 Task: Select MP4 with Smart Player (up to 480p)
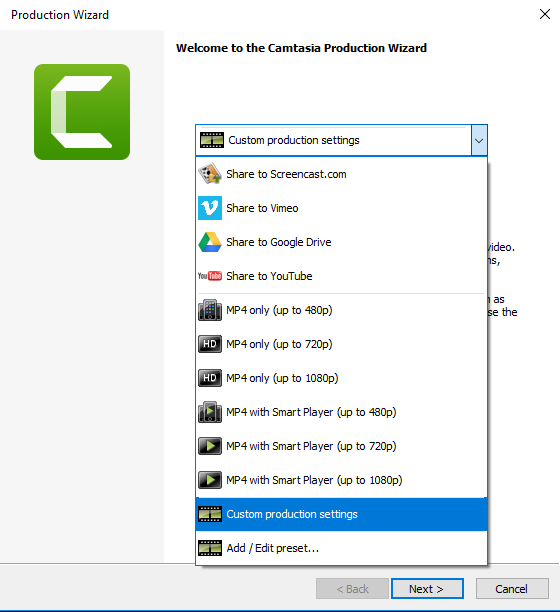tap(341, 412)
